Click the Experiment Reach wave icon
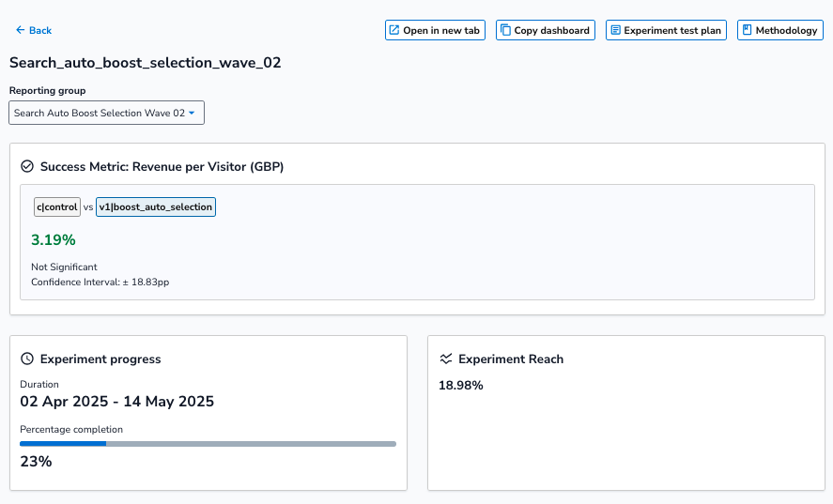Screen dimensions: 833x504 (x=446, y=359)
